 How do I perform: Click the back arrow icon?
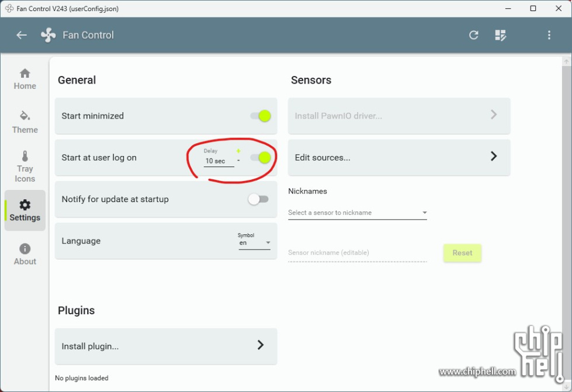click(x=22, y=35)
